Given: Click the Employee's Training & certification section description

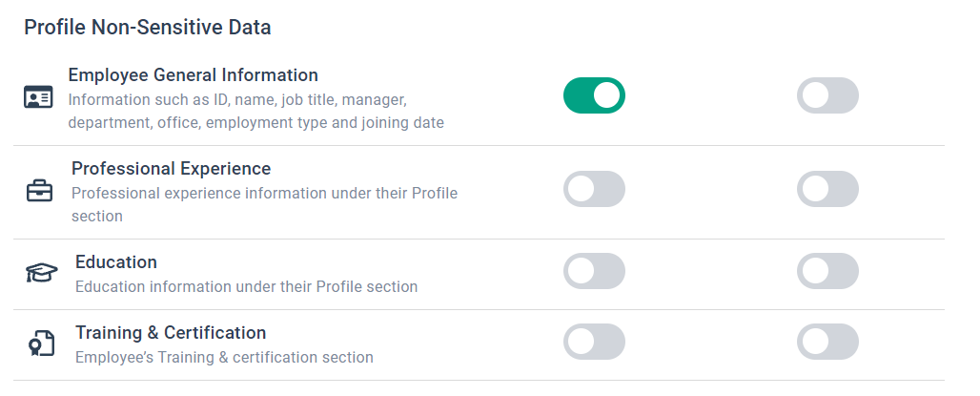Looking at the screenshot, I should (224, 358).
